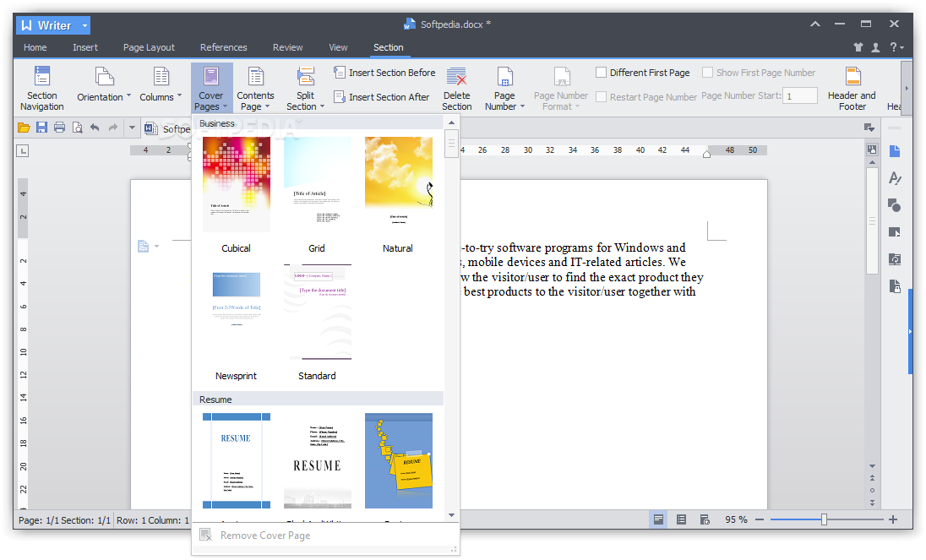926x560 pixels.
Task: Click Insert Section After
Action: point(382,97)
